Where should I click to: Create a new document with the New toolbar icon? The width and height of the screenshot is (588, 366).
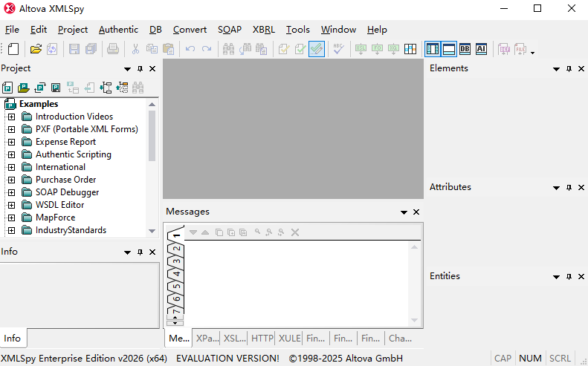point(13,49)
